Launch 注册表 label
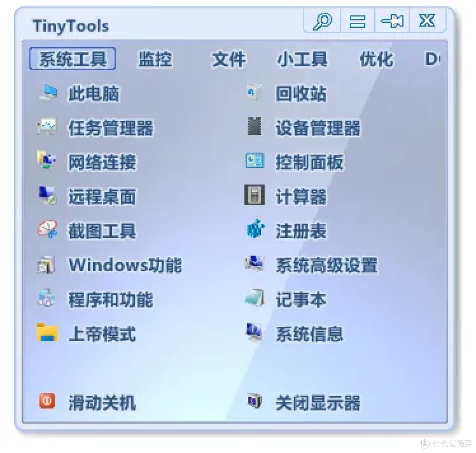476x453 pixels. [x=301, y=231]
